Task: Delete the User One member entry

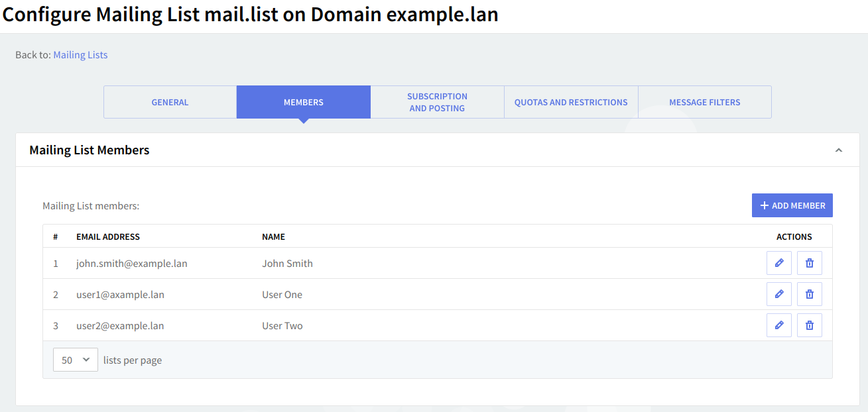Action: click(809, 294)
